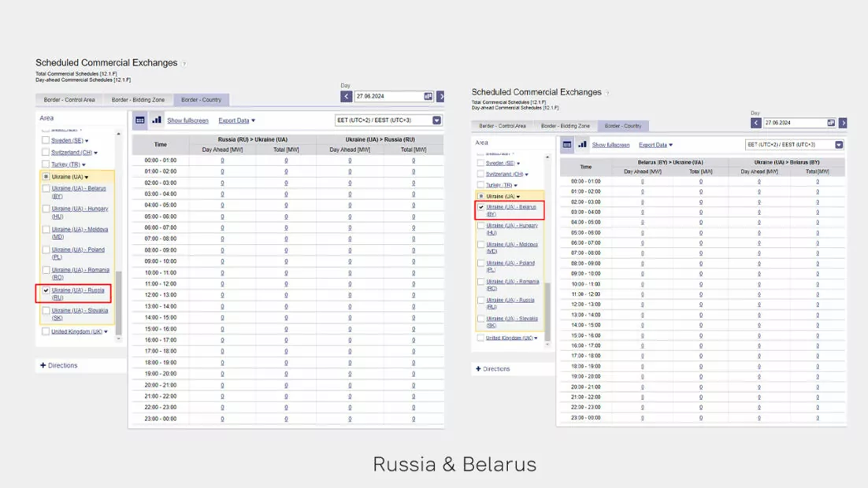Tick Sweden (SE) checkbox in left panel
The height and width of the screenshot is (488, 868).
[x=46, y=141]
